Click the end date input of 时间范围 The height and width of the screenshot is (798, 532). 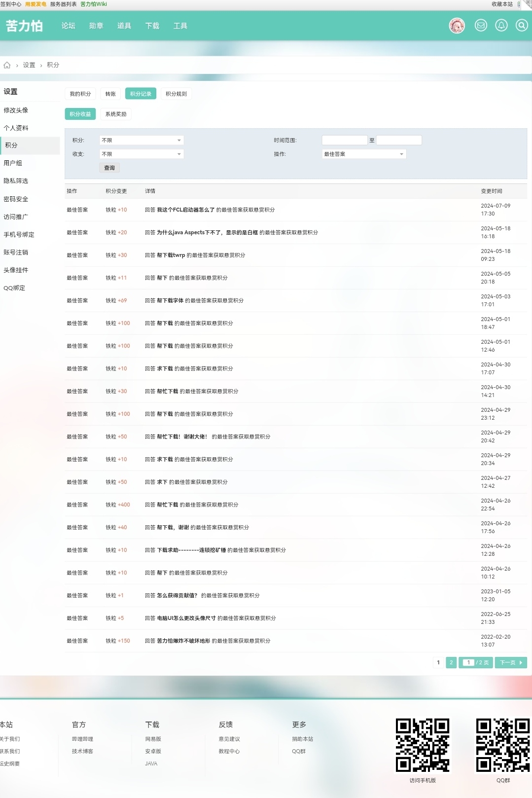point(399,141)
